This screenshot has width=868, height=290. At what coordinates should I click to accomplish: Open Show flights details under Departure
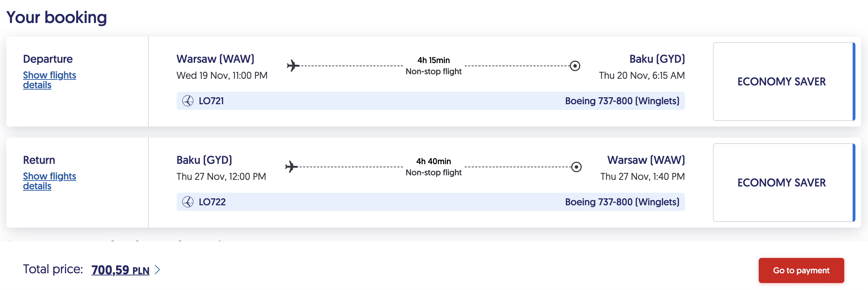point(49,80)
